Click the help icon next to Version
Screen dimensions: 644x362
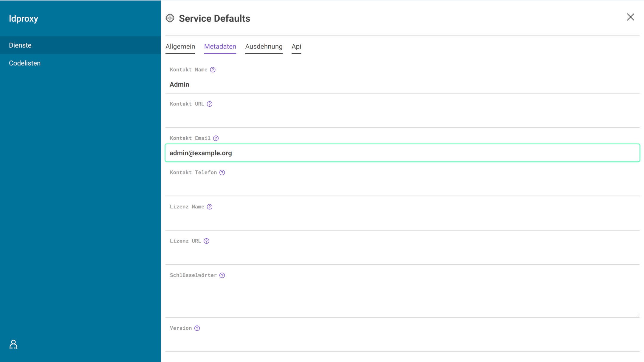click(x=197, y=328)
